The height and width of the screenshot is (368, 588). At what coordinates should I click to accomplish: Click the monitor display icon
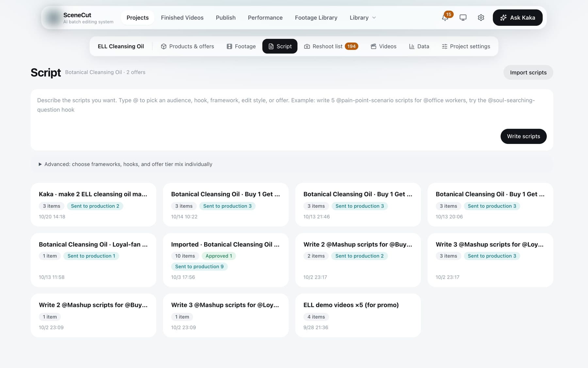(x=463, y=18)
